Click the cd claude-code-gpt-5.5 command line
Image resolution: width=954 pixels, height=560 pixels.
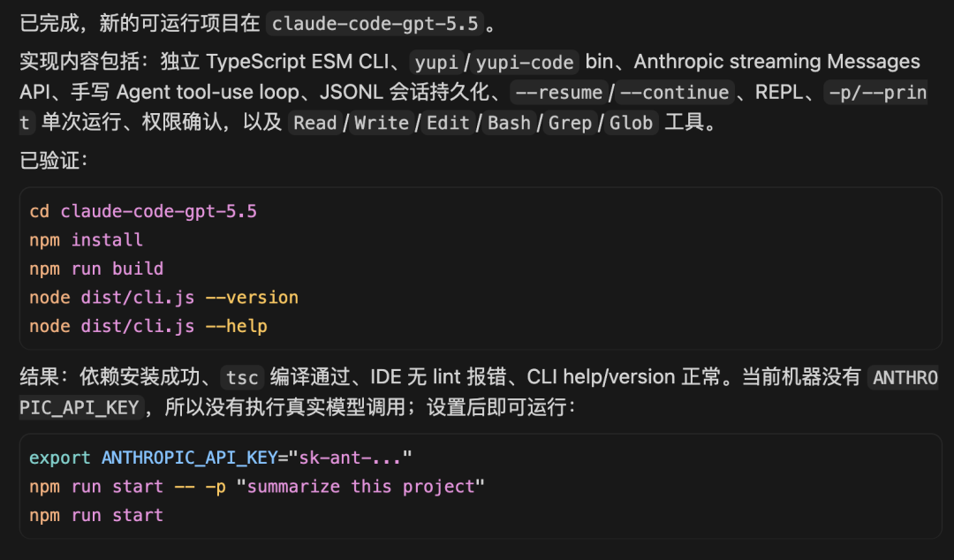[143, 211]
